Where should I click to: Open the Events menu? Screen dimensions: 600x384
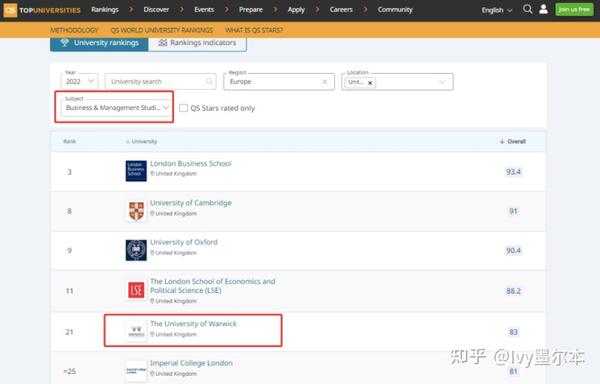(204, 10)
